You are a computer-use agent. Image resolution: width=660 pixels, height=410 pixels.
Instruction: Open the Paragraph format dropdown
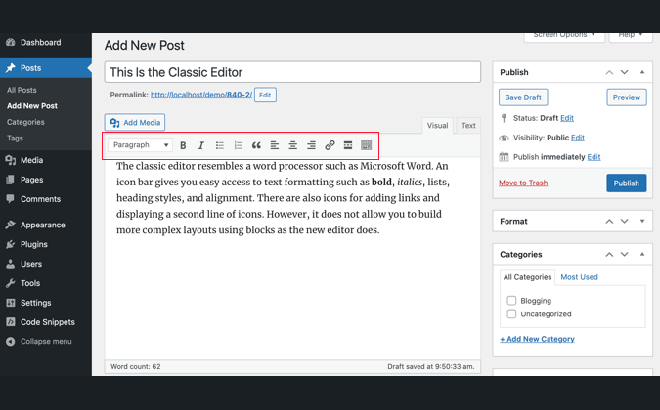141,145
